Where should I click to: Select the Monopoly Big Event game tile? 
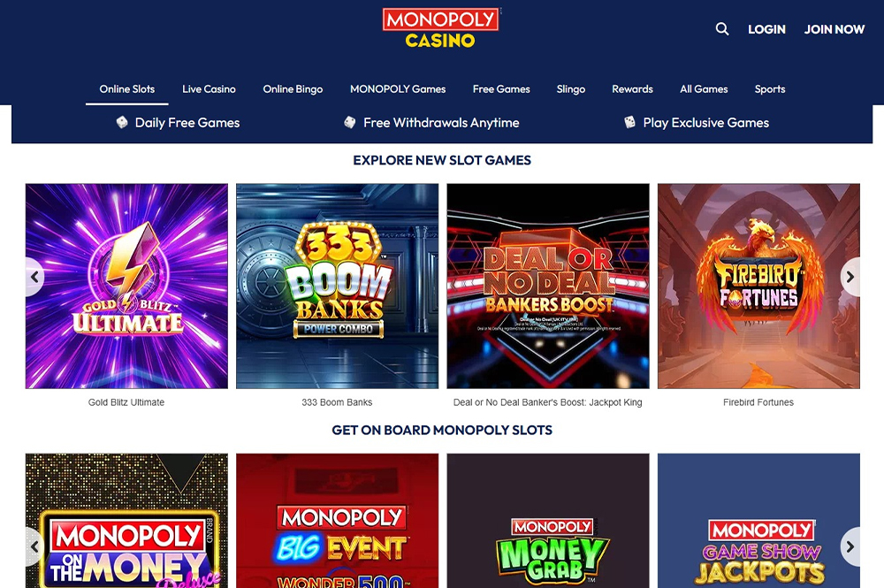pyautogui.click(x=337, y=521)
